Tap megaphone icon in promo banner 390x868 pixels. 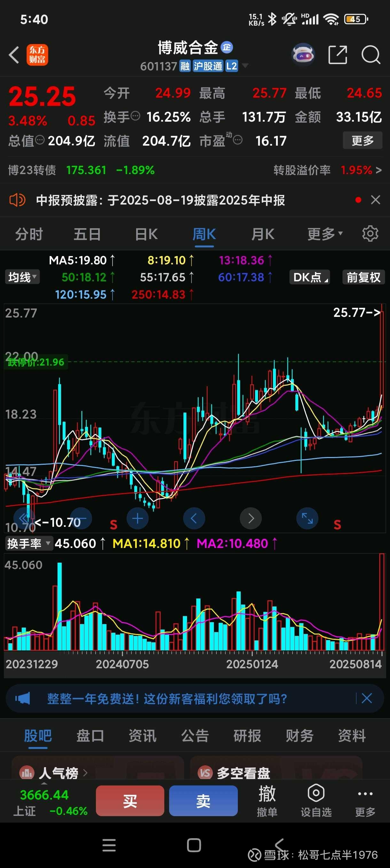[23, 698]
